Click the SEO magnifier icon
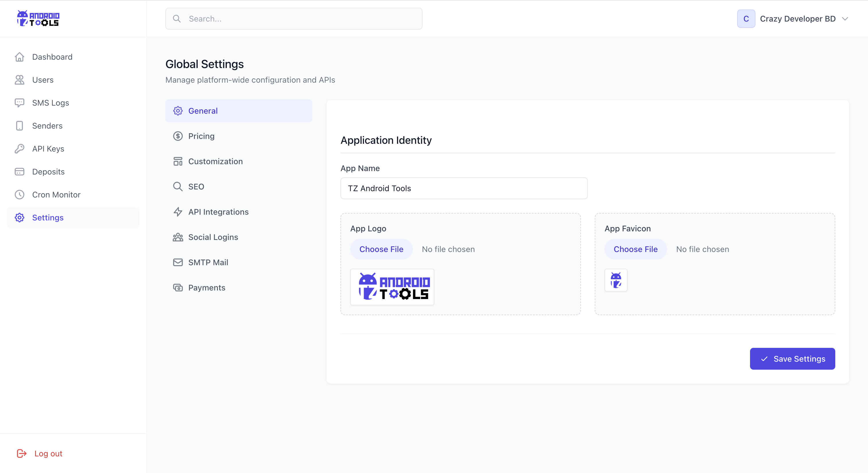 tap(178, 187)
